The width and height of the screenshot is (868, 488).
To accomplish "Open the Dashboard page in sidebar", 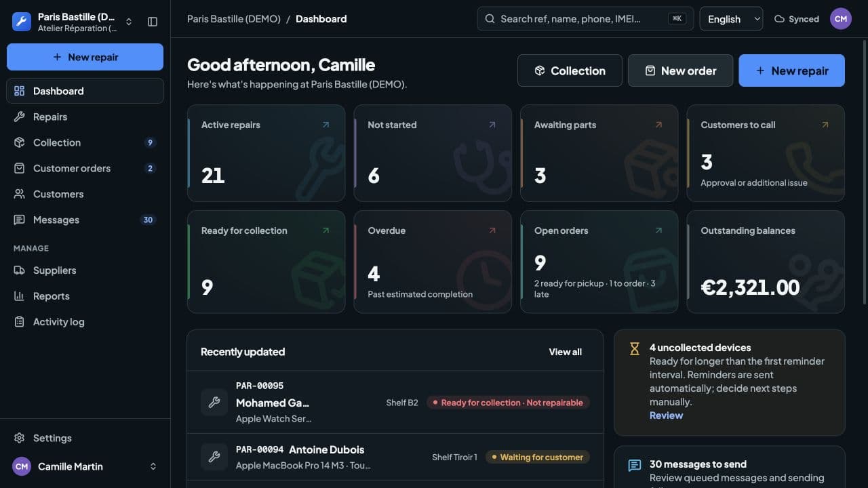I will click(x=85, y=91).
